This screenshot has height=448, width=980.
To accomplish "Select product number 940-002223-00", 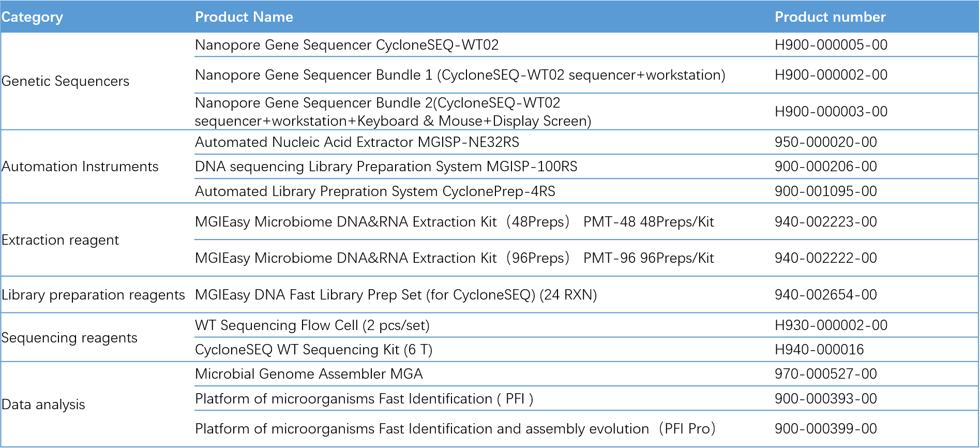I will (826, 222).
